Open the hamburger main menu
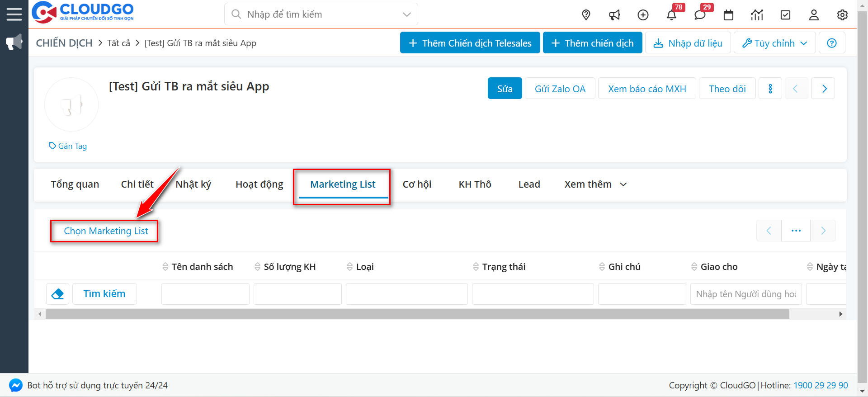868x397 pixels. (x=14, y=14)
